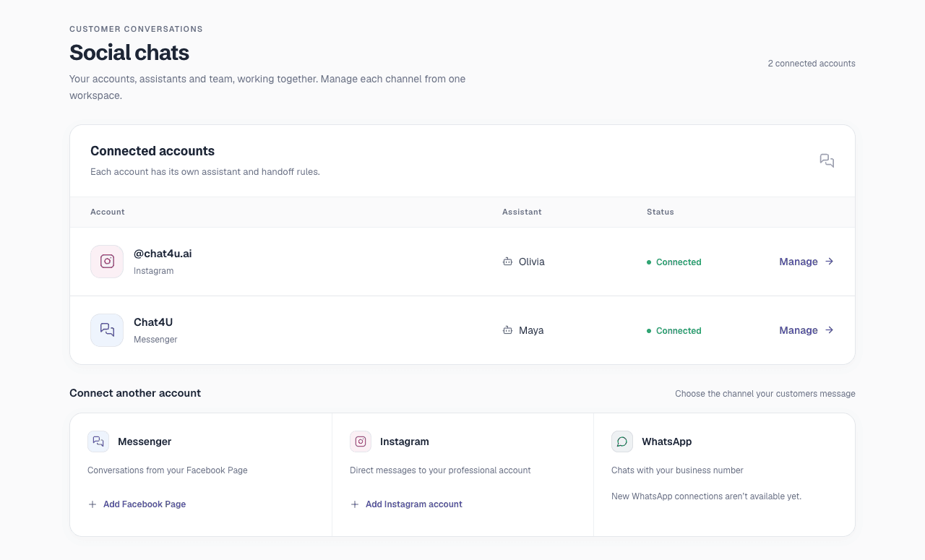Screen dimensions: 925x560
Task: Click the Assistant column header
Action: (x=522, y=212)
